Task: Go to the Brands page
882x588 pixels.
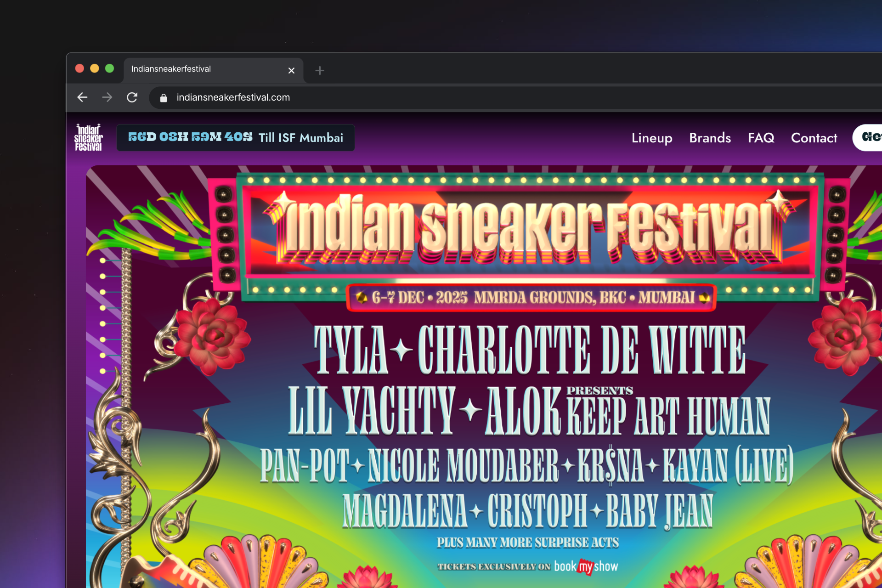Action: (710, 138)
